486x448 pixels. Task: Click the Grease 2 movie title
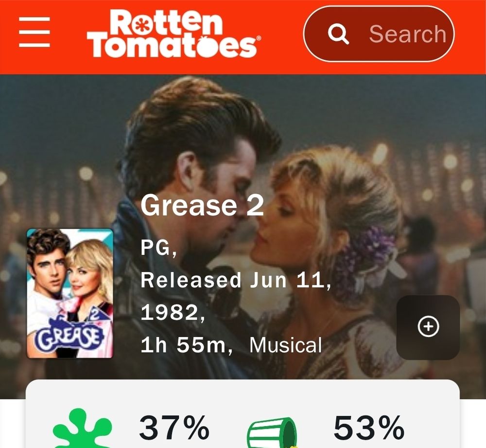pos(202,205)
